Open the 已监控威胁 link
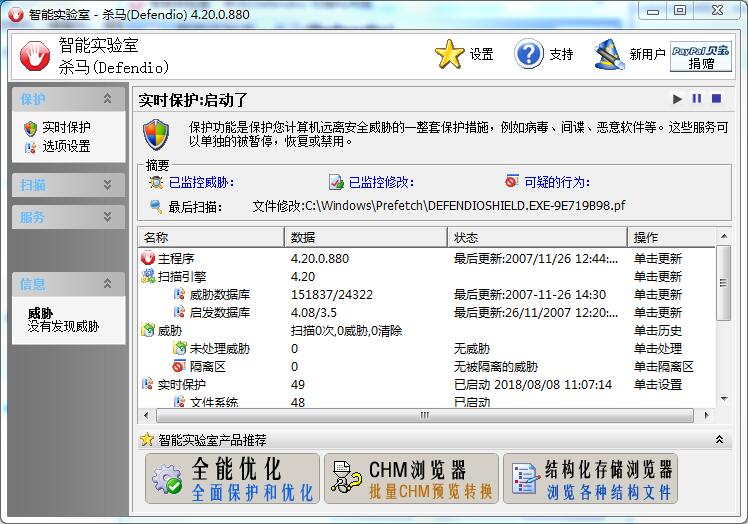Screen dimensions: 748x524 (x=201, y=182)
